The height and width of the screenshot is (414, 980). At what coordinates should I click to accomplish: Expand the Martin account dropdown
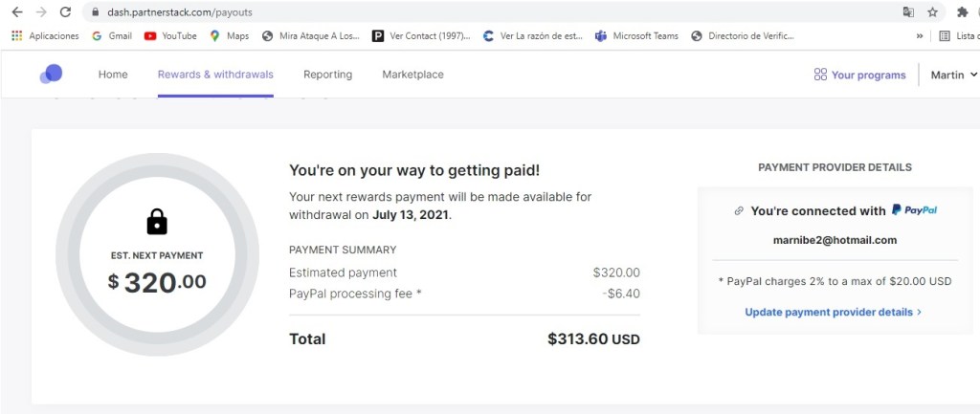[954, 75]
